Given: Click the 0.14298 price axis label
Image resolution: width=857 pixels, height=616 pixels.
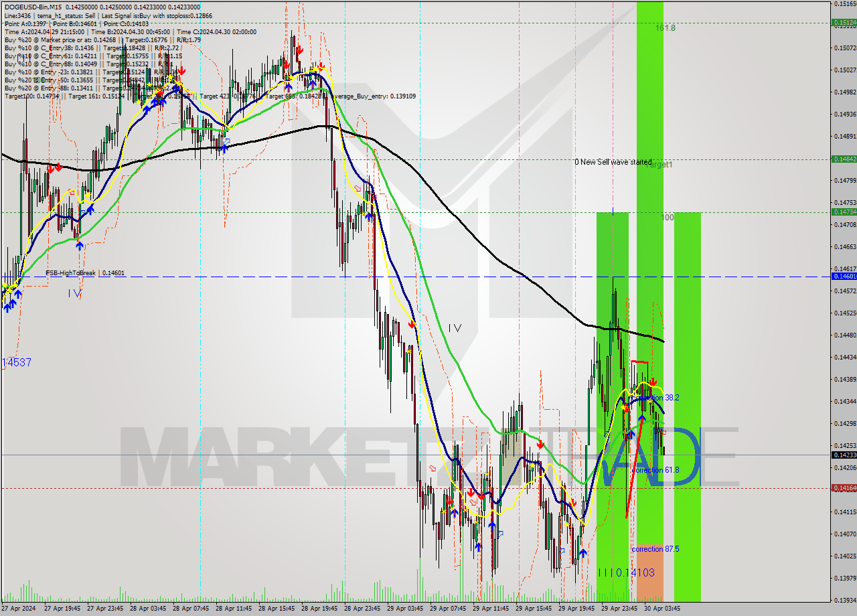Looking at the screenshot, I should coord(845,423).
